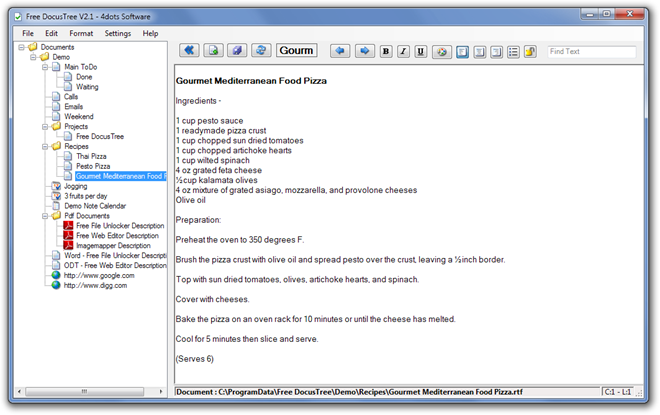Viewport: 660px width, 415px height.
Task: Open the Thai Pizza recipe
Action: 91,156
